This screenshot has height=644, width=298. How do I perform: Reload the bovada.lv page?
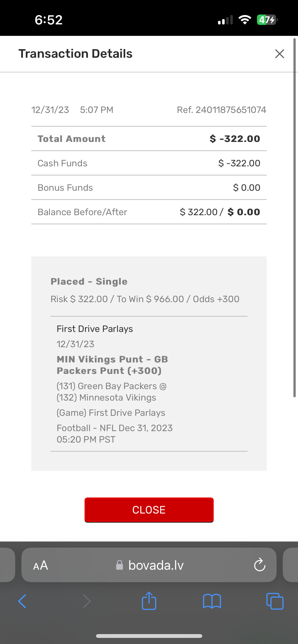[x=260, y=565]
